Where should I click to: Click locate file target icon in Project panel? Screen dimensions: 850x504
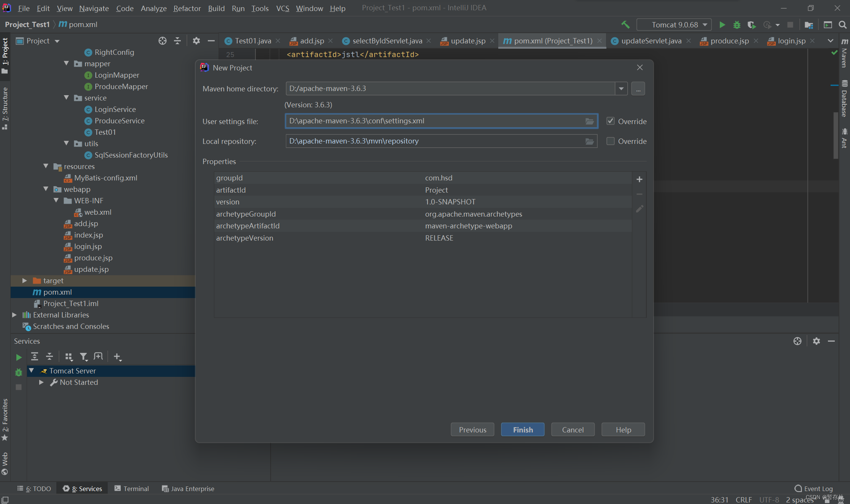click(x=163, y=41)
